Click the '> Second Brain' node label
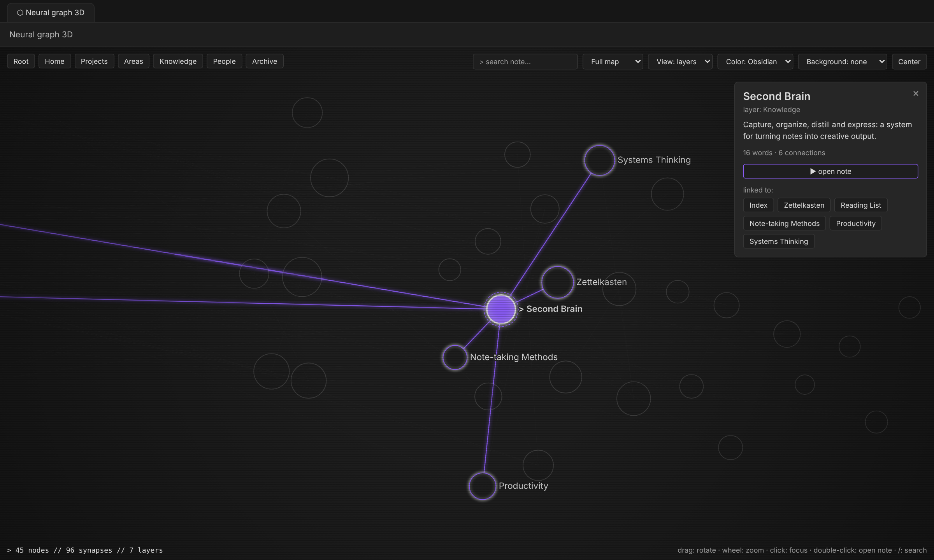Screen dimensions: 934x560 coord(551,309)
